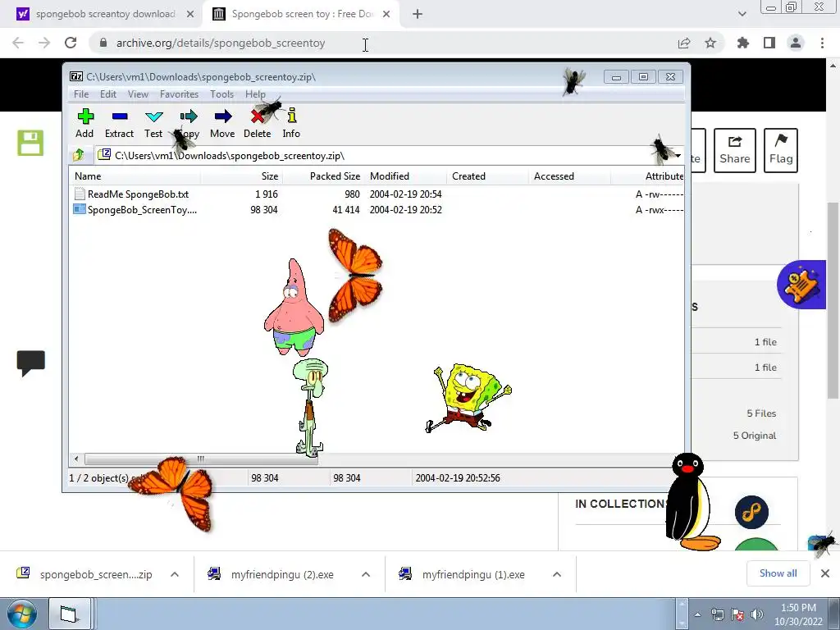Open the View menu in 7-Zip

[138, 94]
